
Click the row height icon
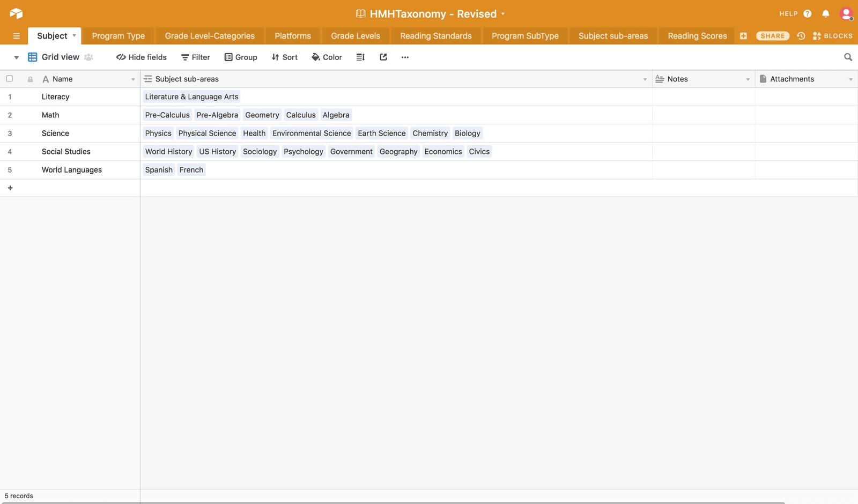pos(360,57)
